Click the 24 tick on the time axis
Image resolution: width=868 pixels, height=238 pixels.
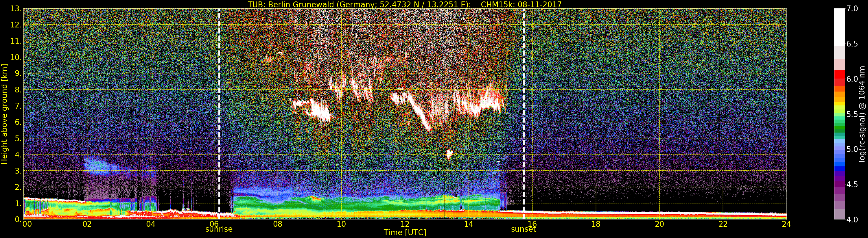coord(786,224)
